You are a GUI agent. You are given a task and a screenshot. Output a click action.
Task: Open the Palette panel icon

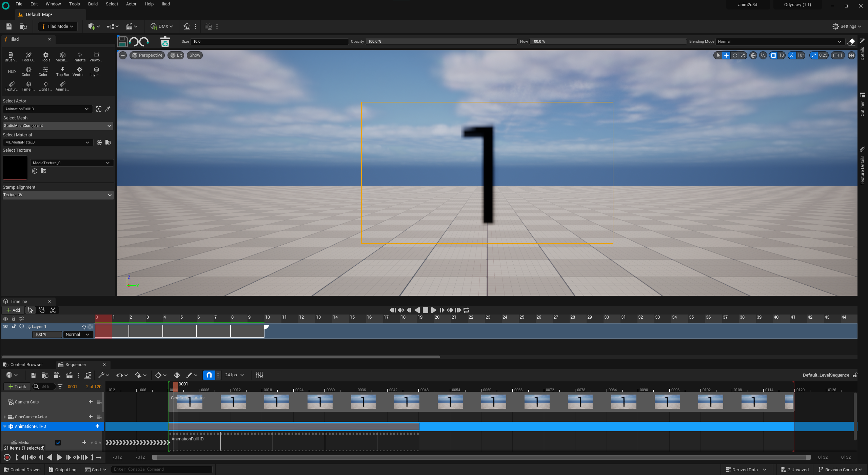[x=79, y=57]
